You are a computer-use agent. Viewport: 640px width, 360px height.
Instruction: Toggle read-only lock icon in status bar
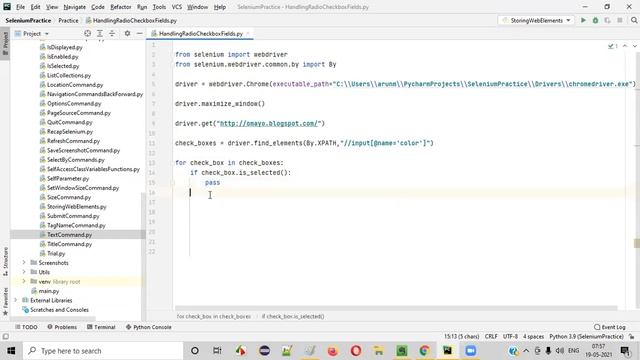631,337
